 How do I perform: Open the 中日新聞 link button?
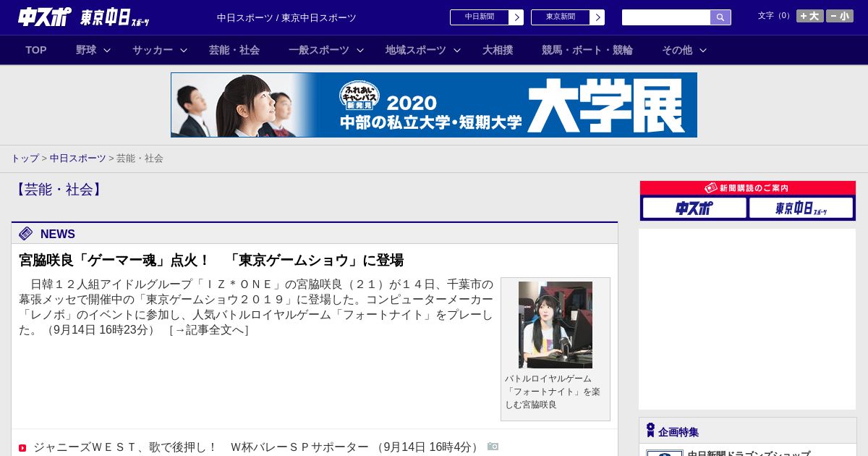click(x=480, y=17)
